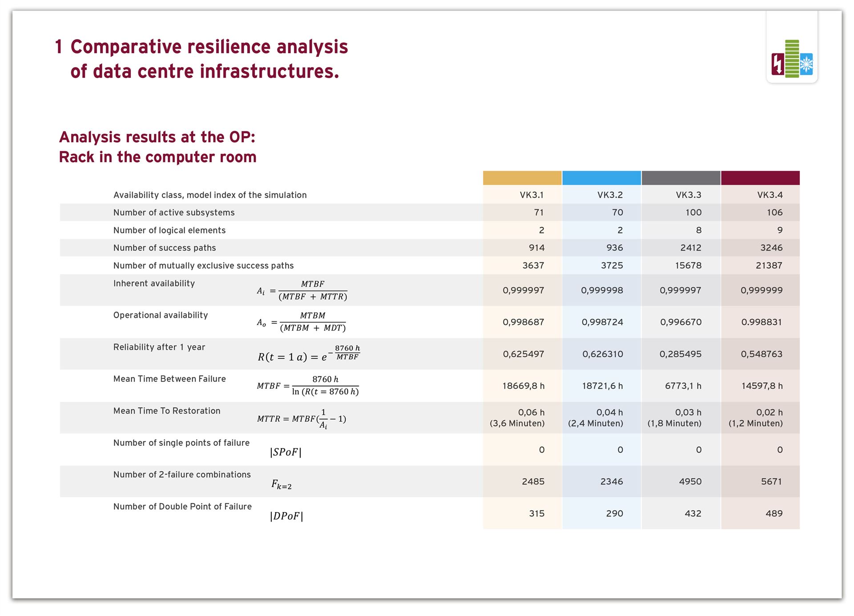Click the mutually exclusive paths value 3637
This screenshot has height=616, width=854.
[x=533, y=265]
